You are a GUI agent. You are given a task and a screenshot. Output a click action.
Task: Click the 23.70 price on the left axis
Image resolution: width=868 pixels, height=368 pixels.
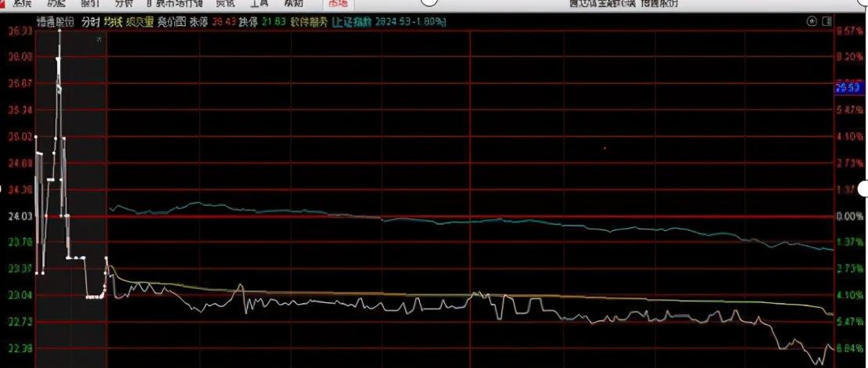coord(20,242)
